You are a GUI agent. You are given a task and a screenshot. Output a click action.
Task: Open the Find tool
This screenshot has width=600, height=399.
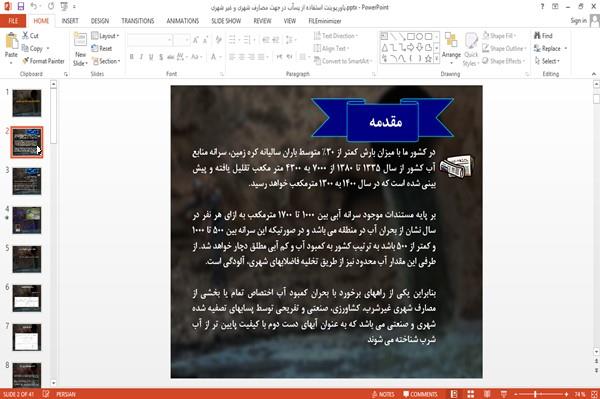click(x=543, y=36)
